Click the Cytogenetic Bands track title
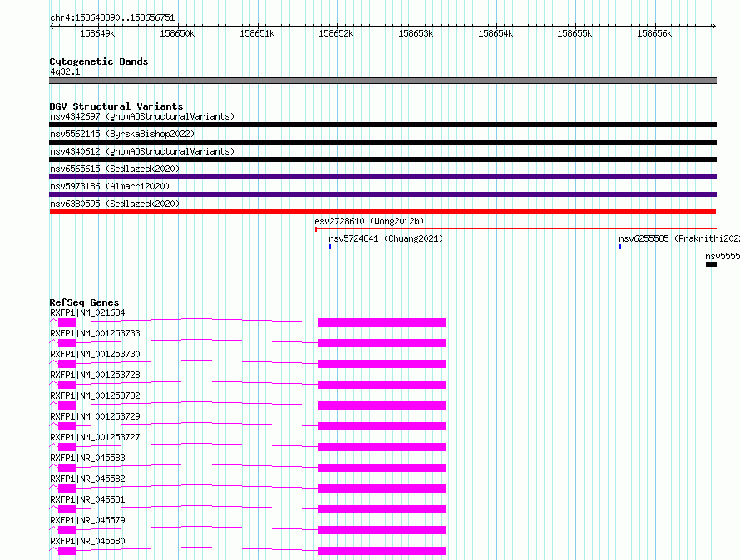Screen dimensions: 740x560 pos(99,61)
